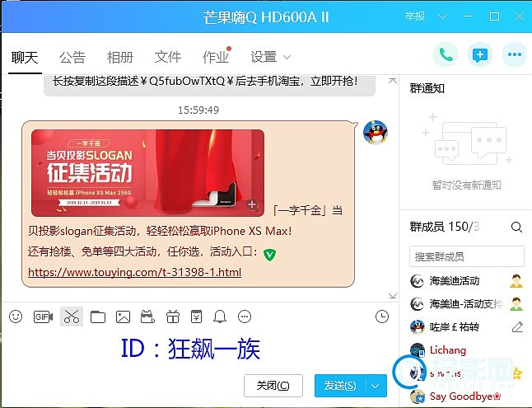This screenshot has height=408, width=532.
Task: Open the emoji smiley picker
Action: (x=16, y=317)
